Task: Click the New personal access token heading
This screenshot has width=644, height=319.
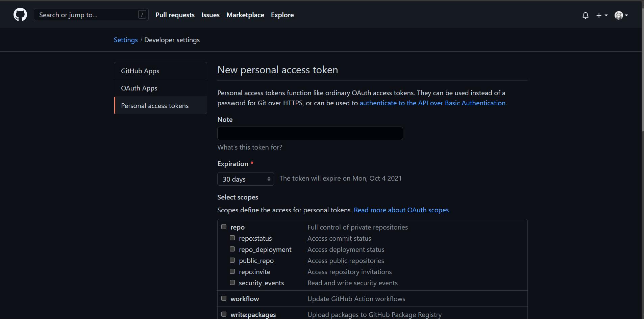Action: [278, 70]
